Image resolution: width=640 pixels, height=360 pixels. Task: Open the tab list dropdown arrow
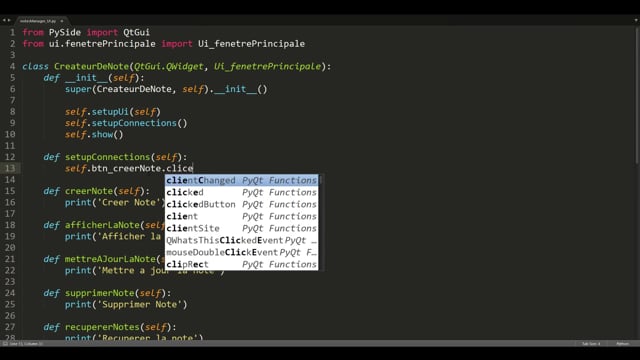click(636, 20)
